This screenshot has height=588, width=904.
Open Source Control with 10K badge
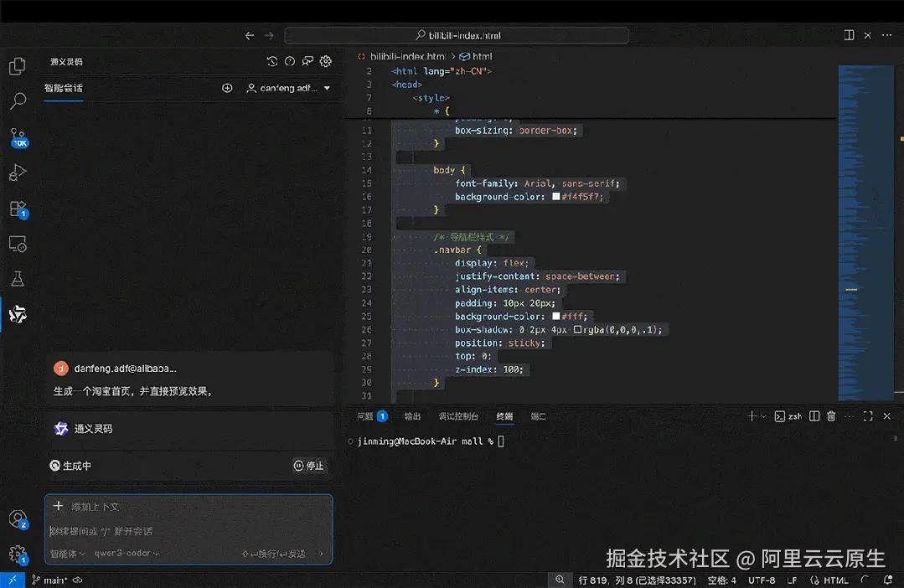pos(18,137)
